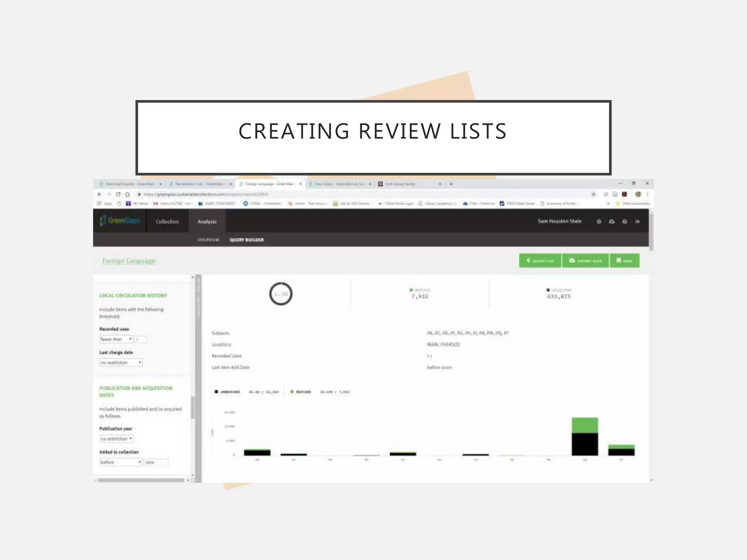Open the Added to collection 'before' dropdown
Screen dimensions: 747x560
click(121, 462)
